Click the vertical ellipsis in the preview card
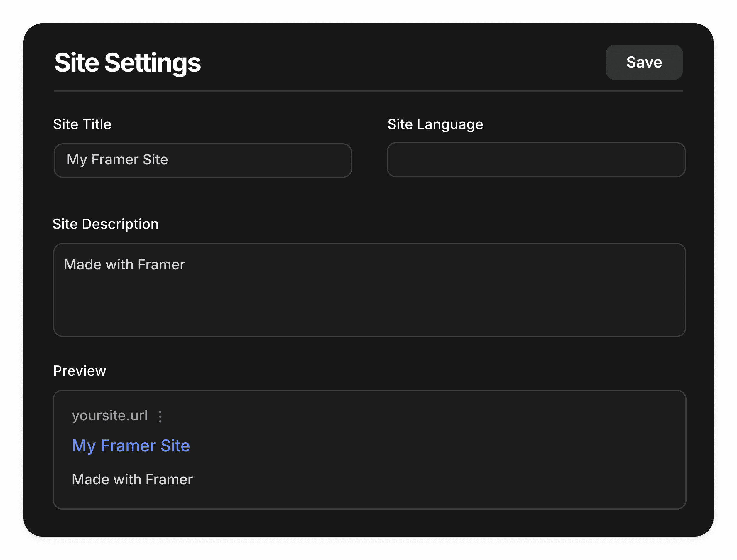The height and width of the screenshot is (560, 737). pyautogui.click(x=161, y=416)
